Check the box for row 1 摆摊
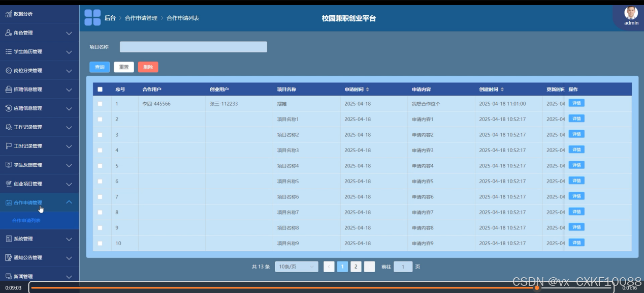Screen dimensions: 644x293 point(100,104)
